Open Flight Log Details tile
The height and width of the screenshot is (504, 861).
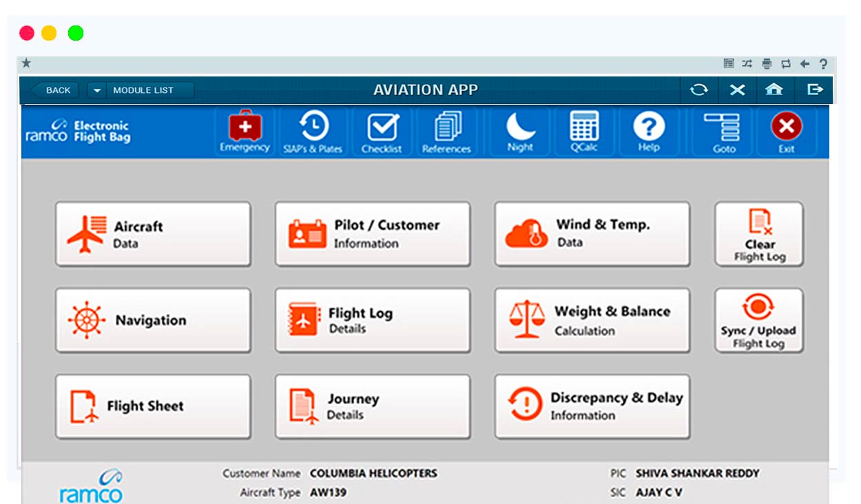[373, 320]
